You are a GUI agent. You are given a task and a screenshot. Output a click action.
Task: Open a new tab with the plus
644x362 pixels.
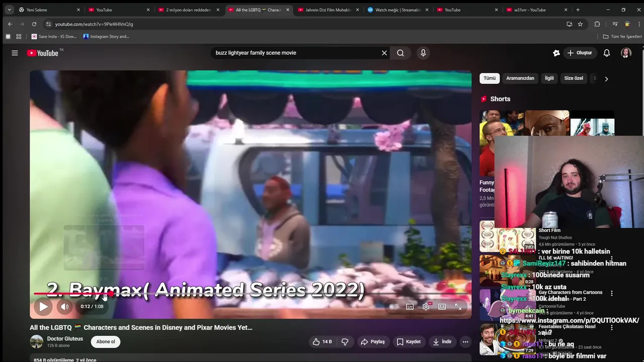578,10
